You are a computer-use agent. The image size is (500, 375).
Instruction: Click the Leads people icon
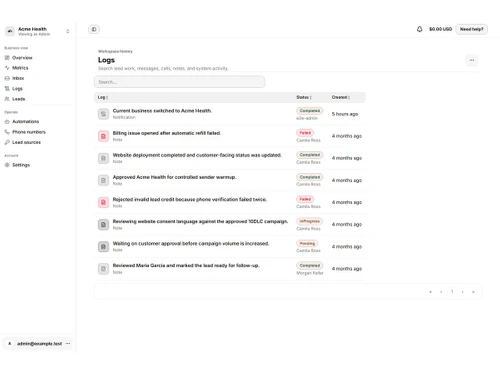(7, 99)
